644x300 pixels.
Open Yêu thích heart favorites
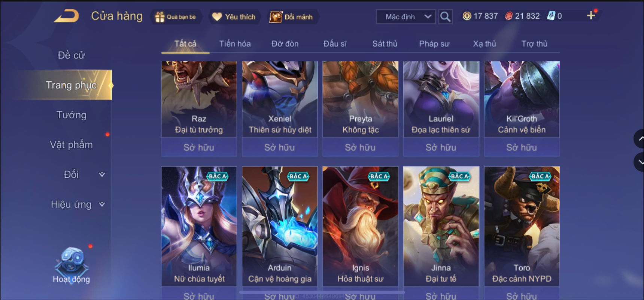[217, 17]
